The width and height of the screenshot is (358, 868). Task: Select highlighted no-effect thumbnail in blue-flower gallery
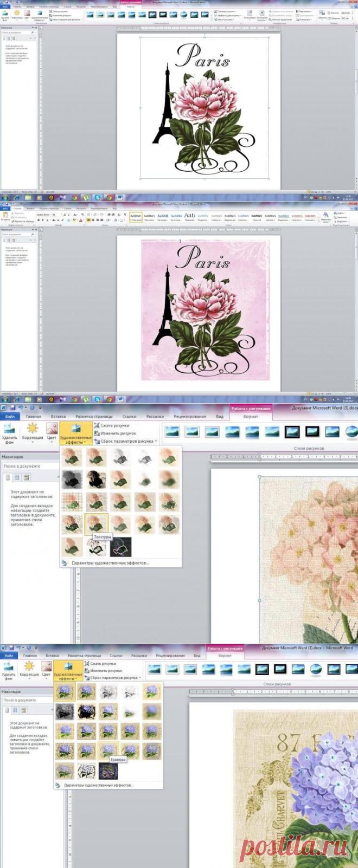pos(65,692)
